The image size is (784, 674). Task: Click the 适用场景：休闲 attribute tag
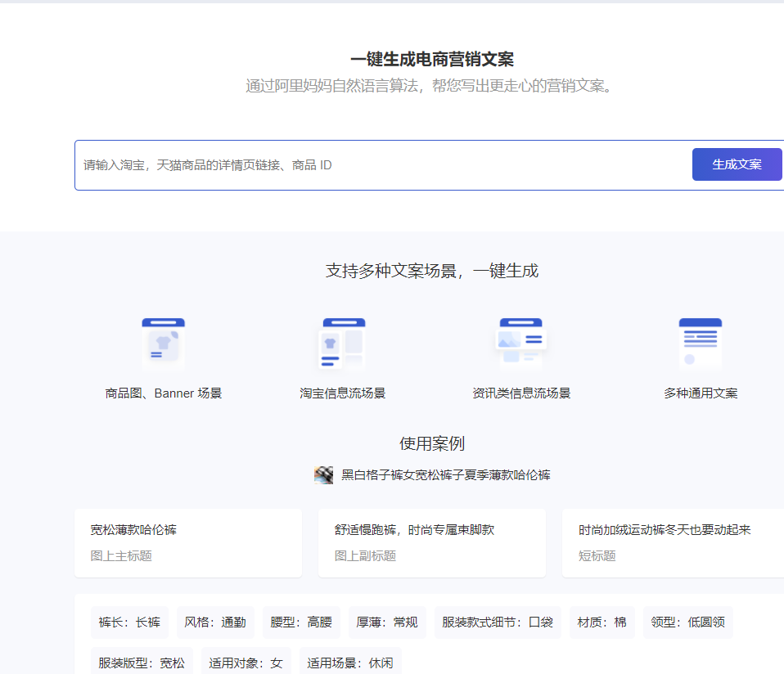[349, 662]
